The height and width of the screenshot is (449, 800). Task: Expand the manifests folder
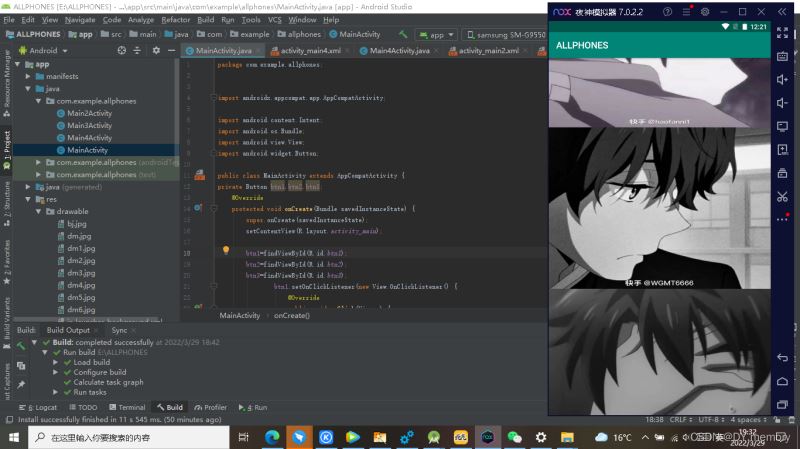[x=28, y=76]
